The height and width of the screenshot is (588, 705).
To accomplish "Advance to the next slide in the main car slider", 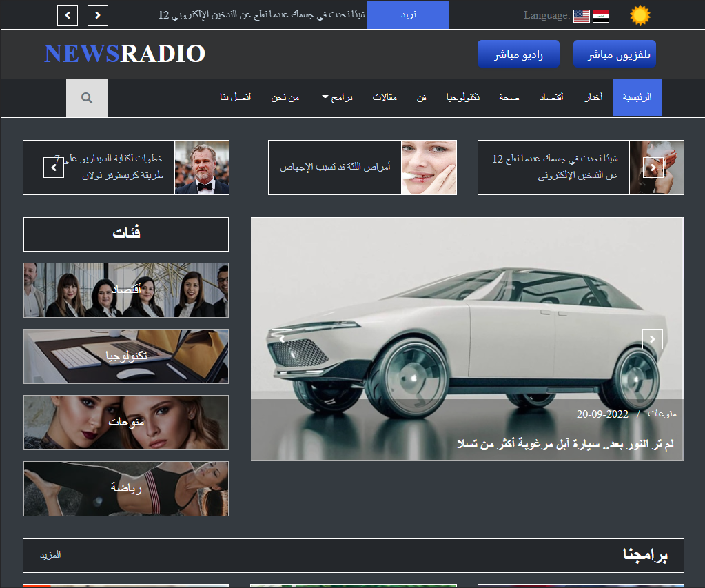I will coord(653,339).
